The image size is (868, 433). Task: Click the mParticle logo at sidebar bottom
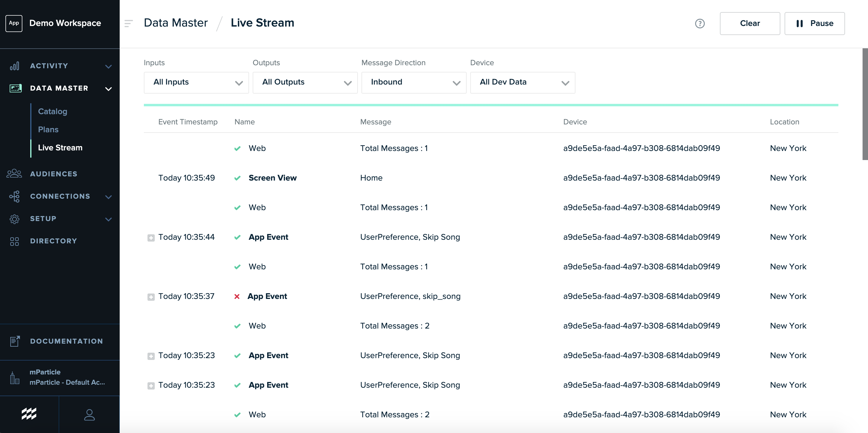(29, 414)
